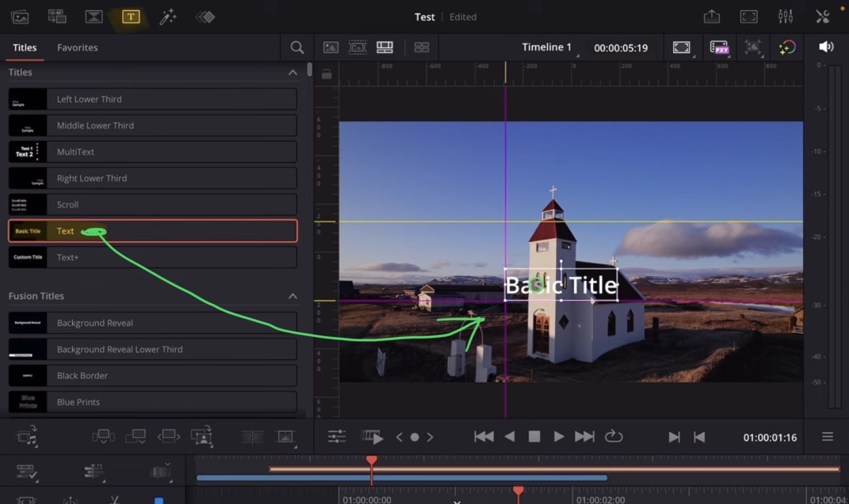Collapse the Fusion Titles section
This screenshot has width=849, height=504.
[x=293, y=296]
